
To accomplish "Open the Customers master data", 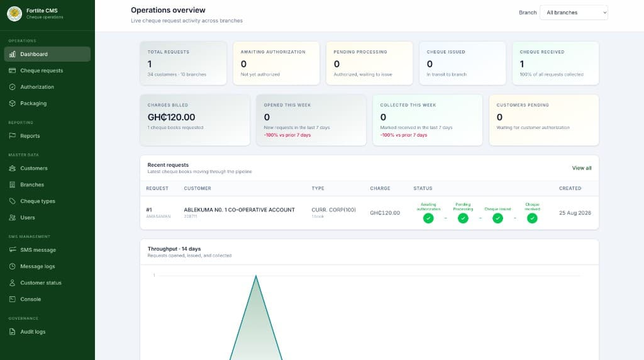I will [47, 168].
